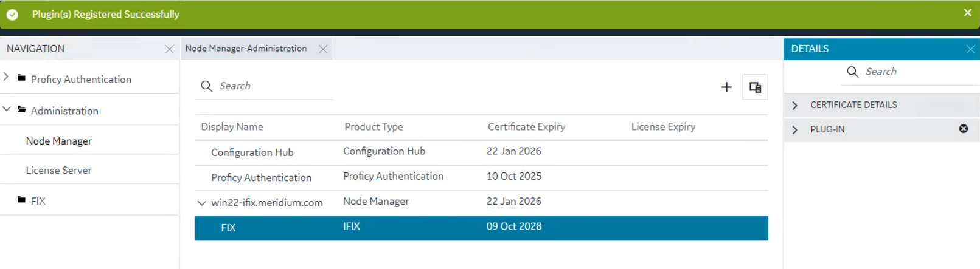Sort by License Expiry column header
The height and width of the screenshot is (269, 980).
click(663, 127)
